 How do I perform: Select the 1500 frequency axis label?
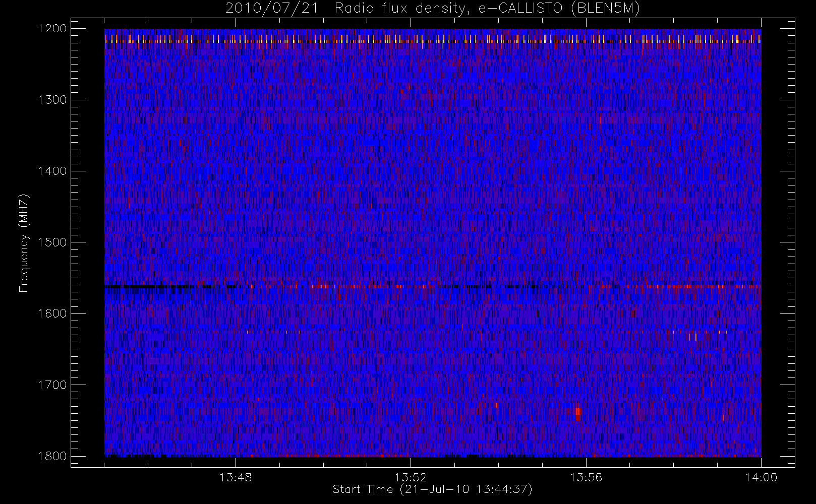click(52, 242)
